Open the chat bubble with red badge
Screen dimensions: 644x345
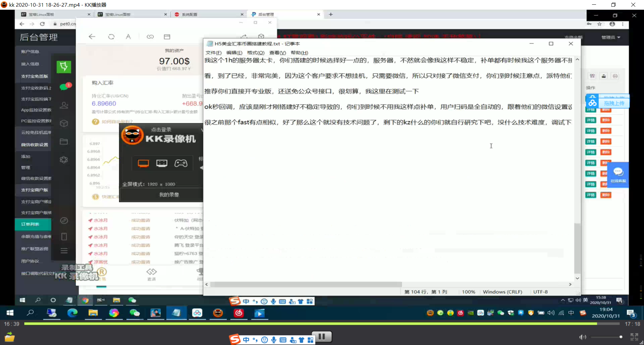tap(65, 86)
